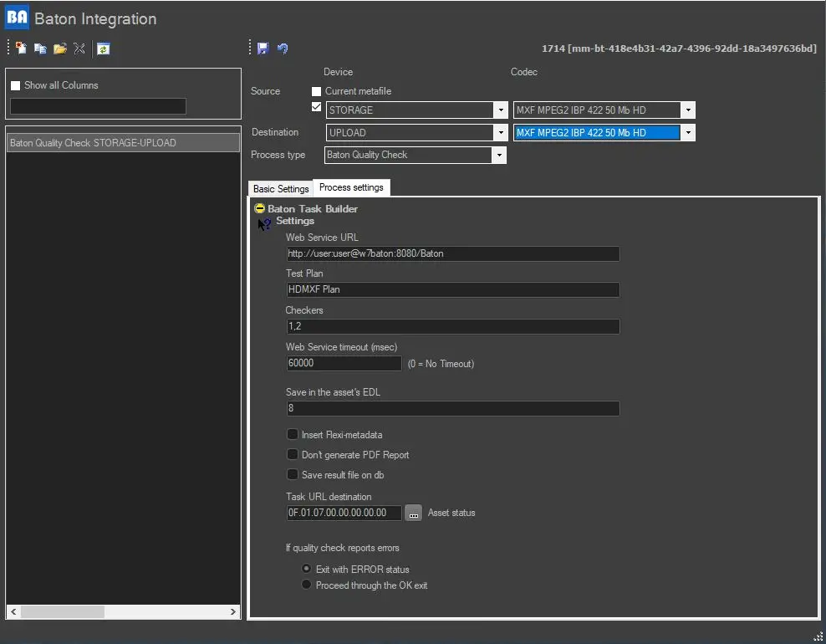Click the Save floppy disk icon
Image resolution: width=826 pixels, height=644 pixels.
coord(263,49)
